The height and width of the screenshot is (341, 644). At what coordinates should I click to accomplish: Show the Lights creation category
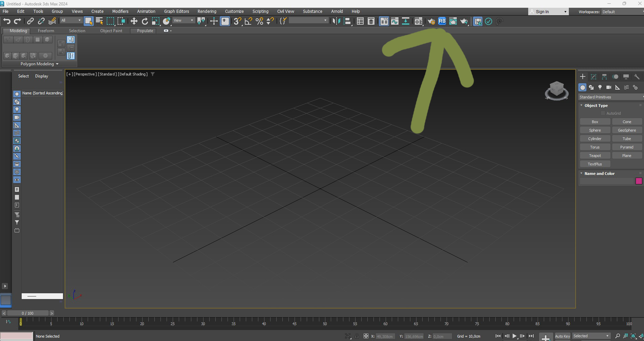pos(600,87)
